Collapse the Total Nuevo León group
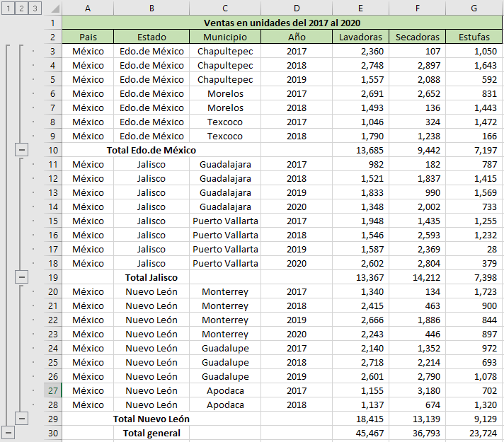This screenshot has width=504, height=442. click(x=21, y=419)
